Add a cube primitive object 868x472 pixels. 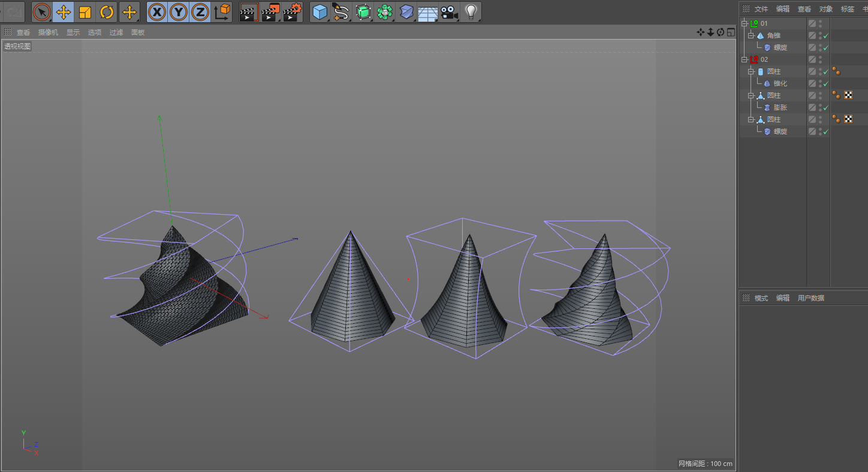pos(320,12)
